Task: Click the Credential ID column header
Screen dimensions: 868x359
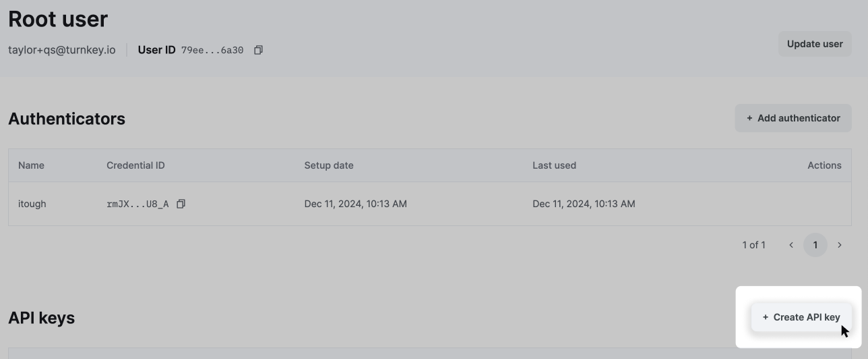Action: tap(135, 165)
